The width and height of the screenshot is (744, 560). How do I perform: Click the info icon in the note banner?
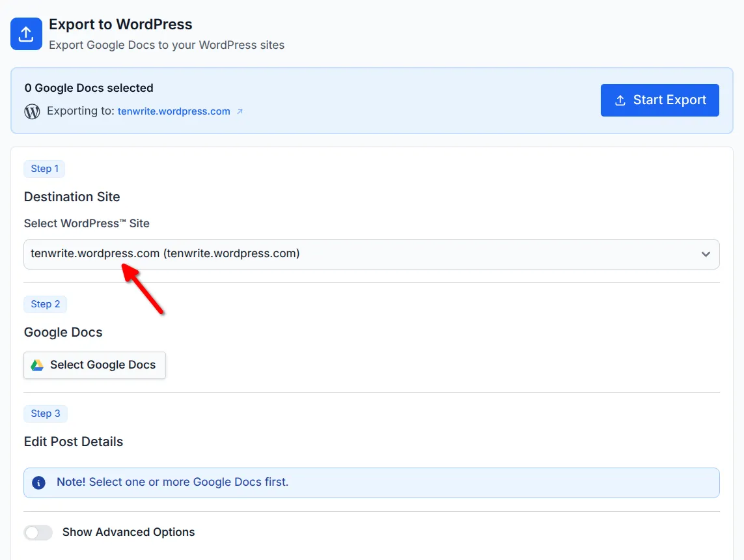(38, 483)
